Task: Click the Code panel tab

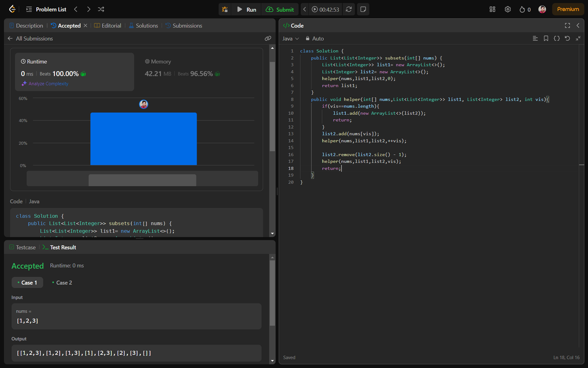Action: (x=294, y=26)
